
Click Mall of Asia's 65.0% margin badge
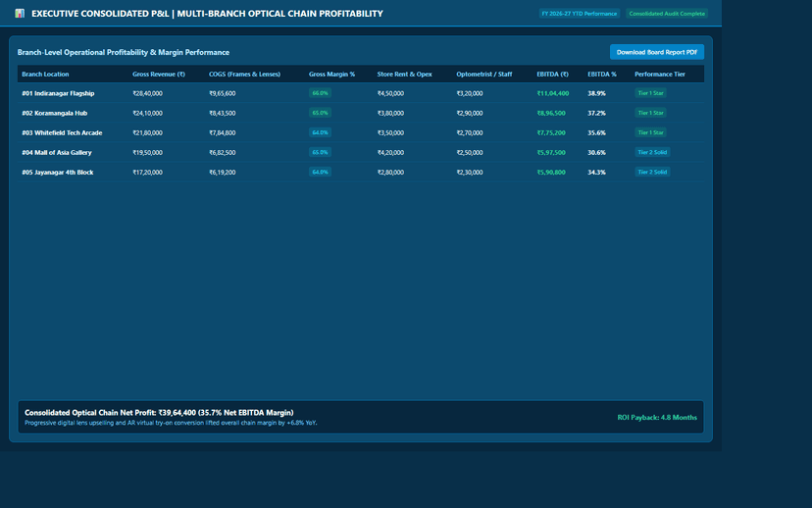tap(320, 152)
